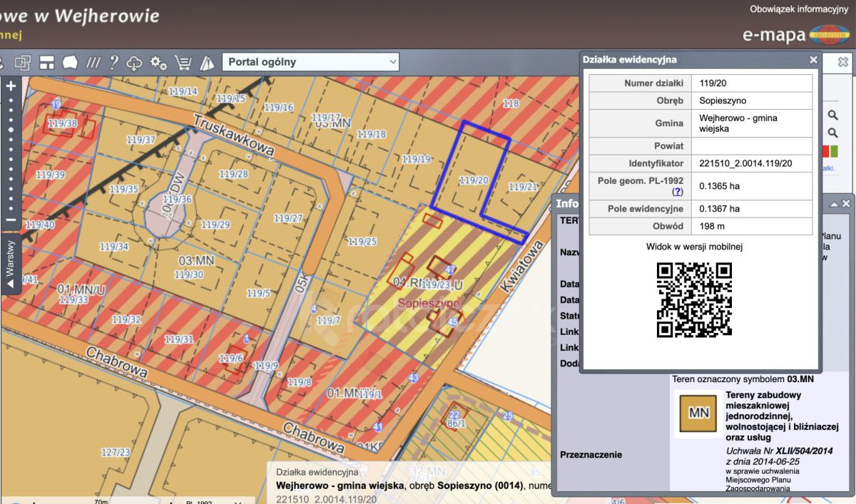The width and height of the screenshot is (856, 504).
Task: Select the polygon shape tool
Action: coord(70,63)
